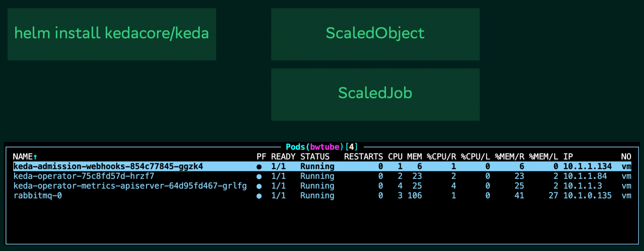Click the NAME column sort arrow

point(35,157)
